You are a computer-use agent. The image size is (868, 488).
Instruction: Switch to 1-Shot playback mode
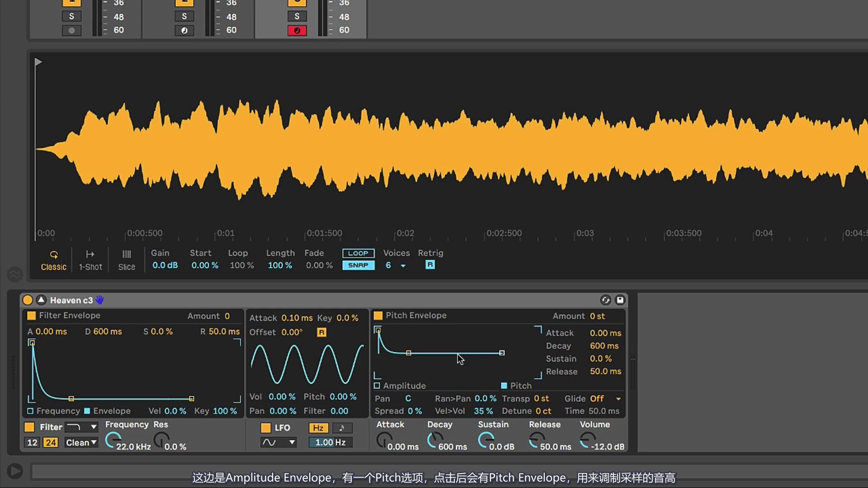[90, 259]
